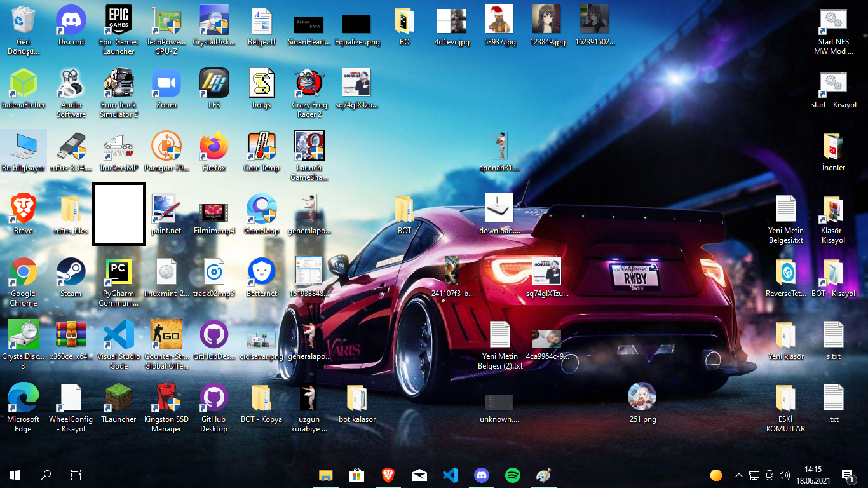Open Crazy Frog Racer 2 shortcut
This screenshot has width=868, height=488.
coord(309,93)
